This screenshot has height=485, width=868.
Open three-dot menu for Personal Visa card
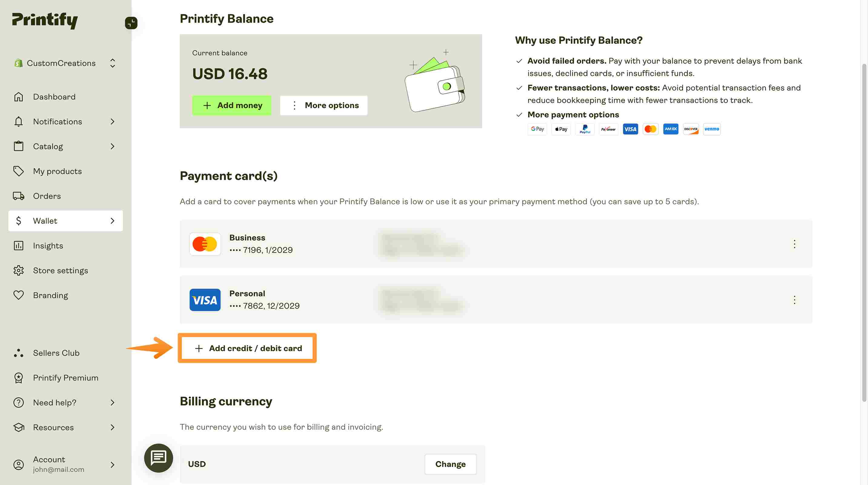pyautogui.click(x=794, y=300)
